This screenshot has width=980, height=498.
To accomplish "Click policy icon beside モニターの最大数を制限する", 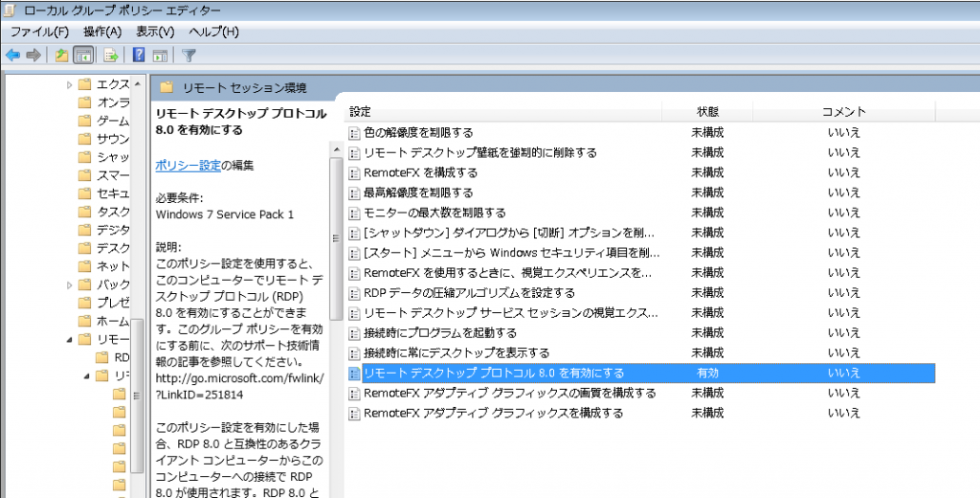I will tap(354, 213).
